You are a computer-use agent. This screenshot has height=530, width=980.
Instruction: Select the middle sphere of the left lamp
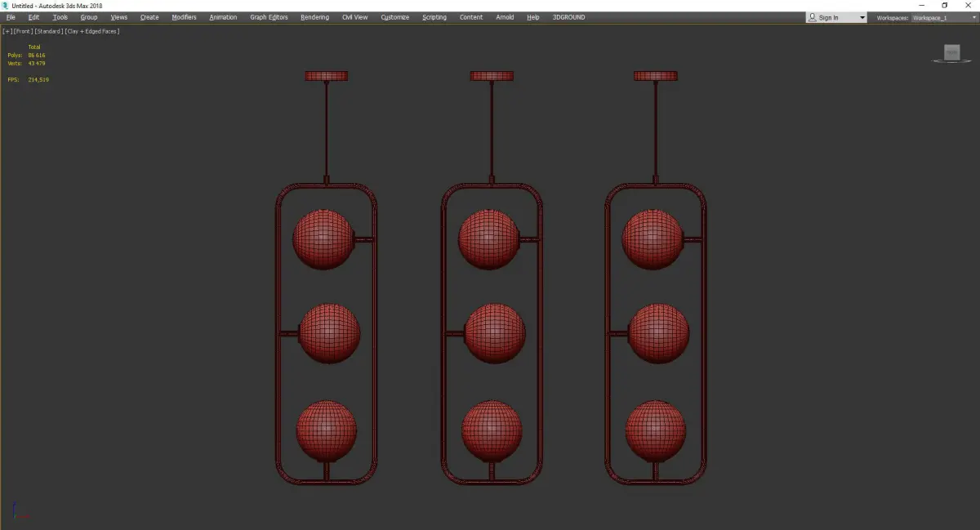[x=329, y=334]
